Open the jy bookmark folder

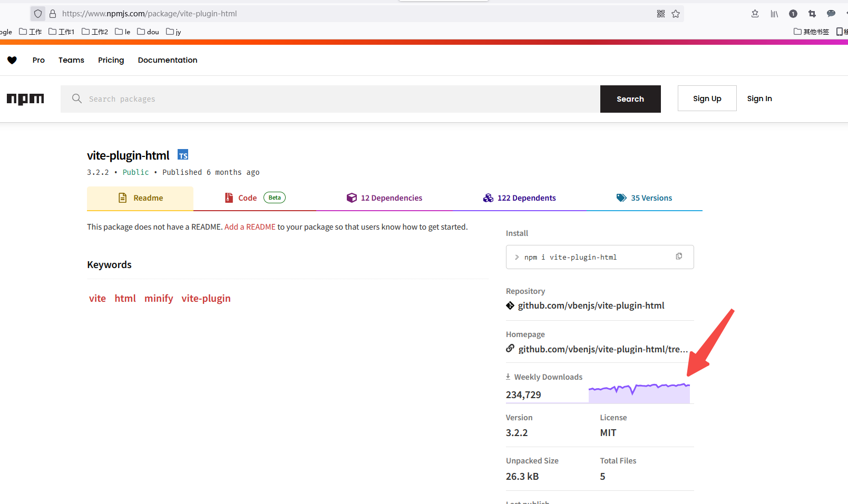(x=174, y=32)
